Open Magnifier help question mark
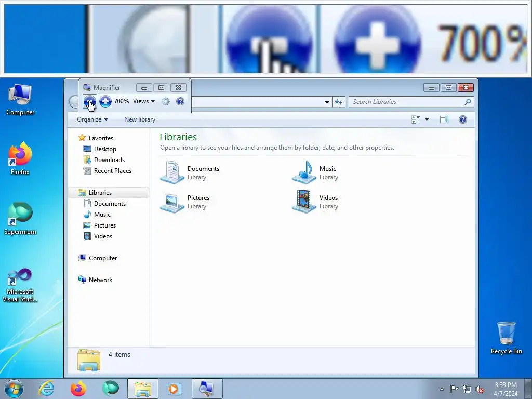The width and height of the screenshot is (532, 399). (x=180, y=101)
